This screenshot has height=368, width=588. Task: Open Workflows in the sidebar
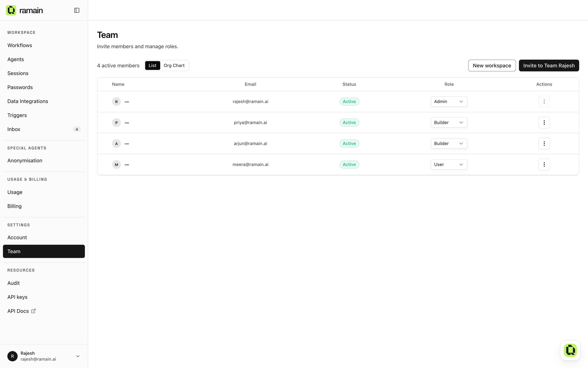[44, 45]
